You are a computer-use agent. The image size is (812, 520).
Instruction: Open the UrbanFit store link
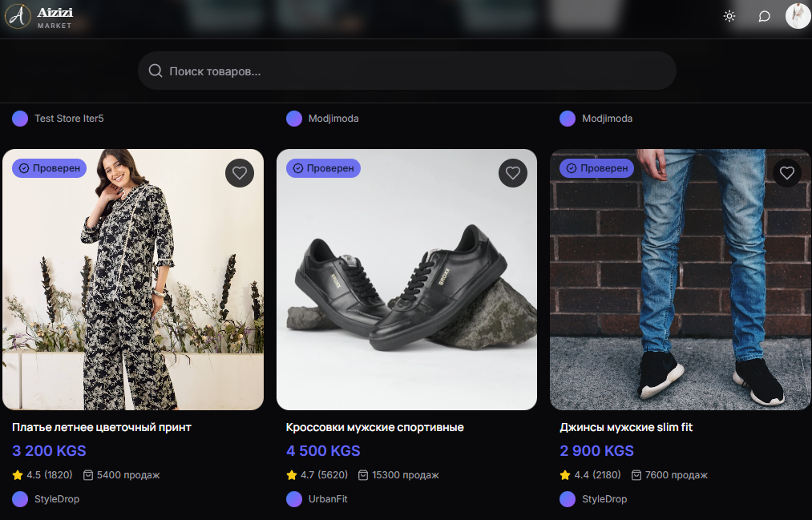(x=328, y=499)
